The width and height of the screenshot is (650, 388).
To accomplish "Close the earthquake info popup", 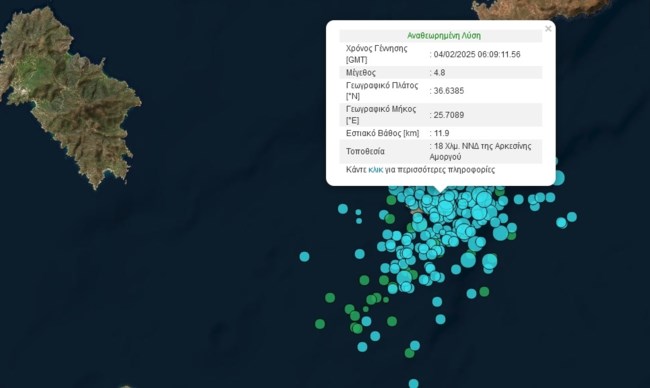I will [548, 29].
